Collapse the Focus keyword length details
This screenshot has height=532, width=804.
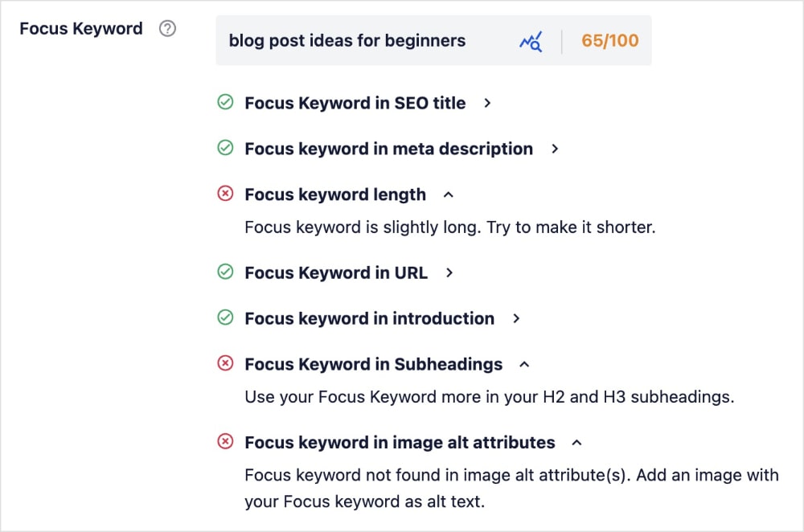coord(449,194)
